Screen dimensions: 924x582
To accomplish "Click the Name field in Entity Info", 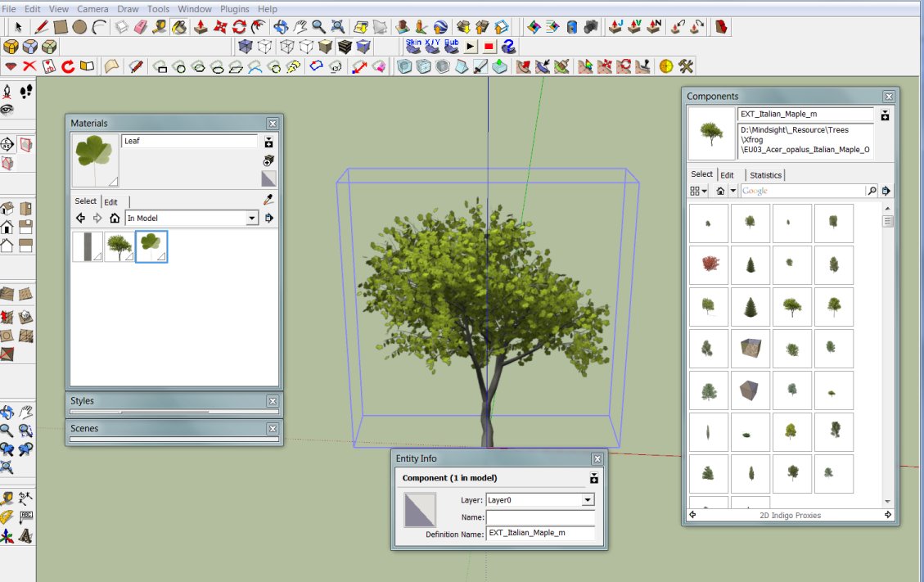I will point(540,517).
